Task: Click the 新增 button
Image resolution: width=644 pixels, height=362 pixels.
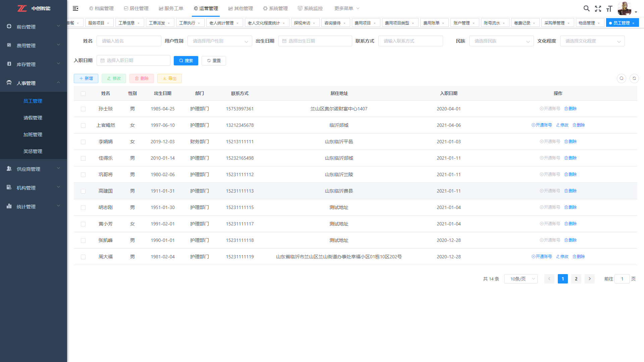Action: tap(86, 79)
